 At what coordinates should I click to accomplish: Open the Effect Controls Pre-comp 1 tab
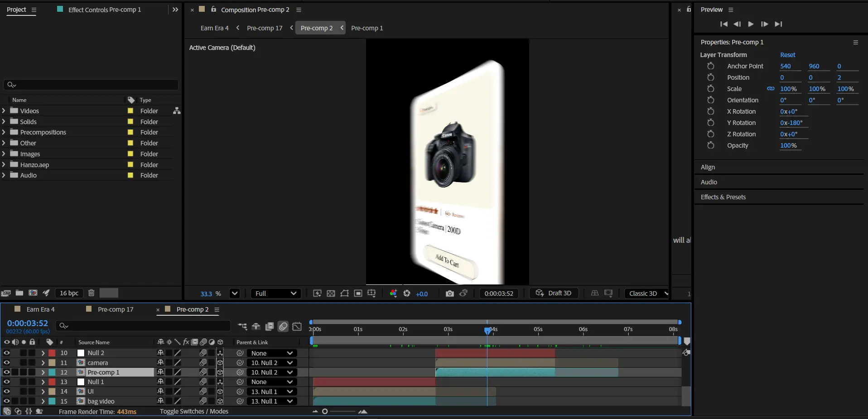pos(104,10)
